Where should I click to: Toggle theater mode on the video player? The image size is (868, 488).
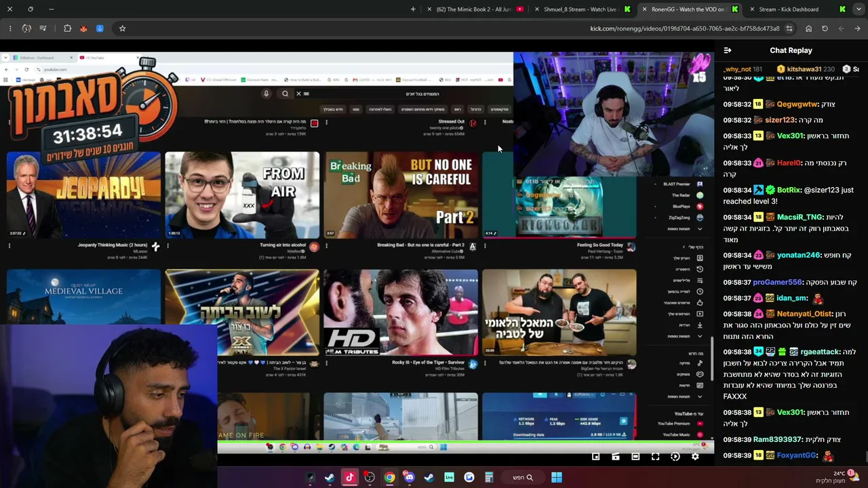click(x=635, y=457)
